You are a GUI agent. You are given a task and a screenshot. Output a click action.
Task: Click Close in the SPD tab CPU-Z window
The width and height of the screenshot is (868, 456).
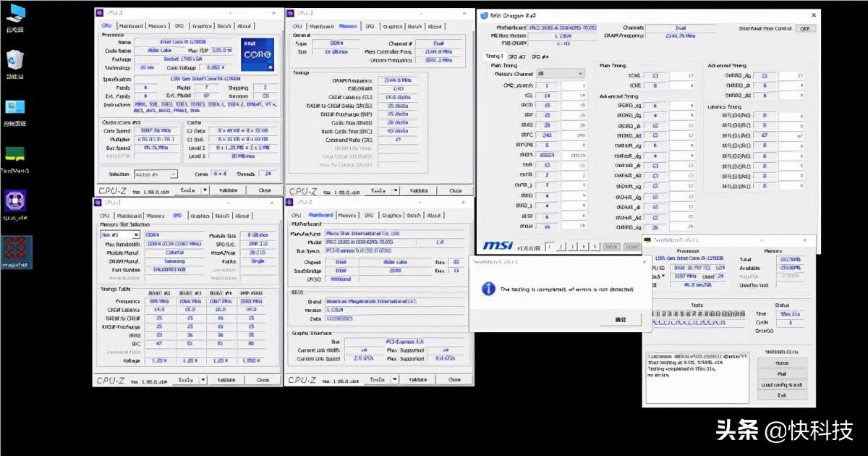pos(264,379)
